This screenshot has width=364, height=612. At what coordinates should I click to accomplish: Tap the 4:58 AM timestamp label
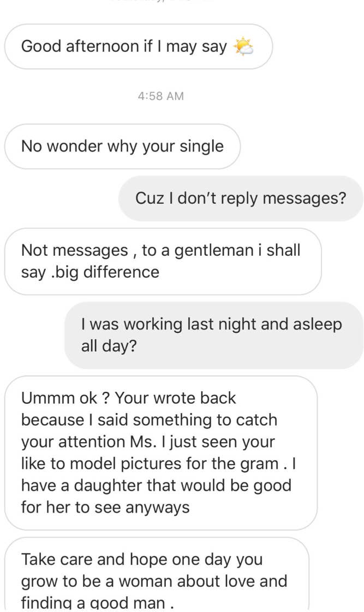point(161,96)
